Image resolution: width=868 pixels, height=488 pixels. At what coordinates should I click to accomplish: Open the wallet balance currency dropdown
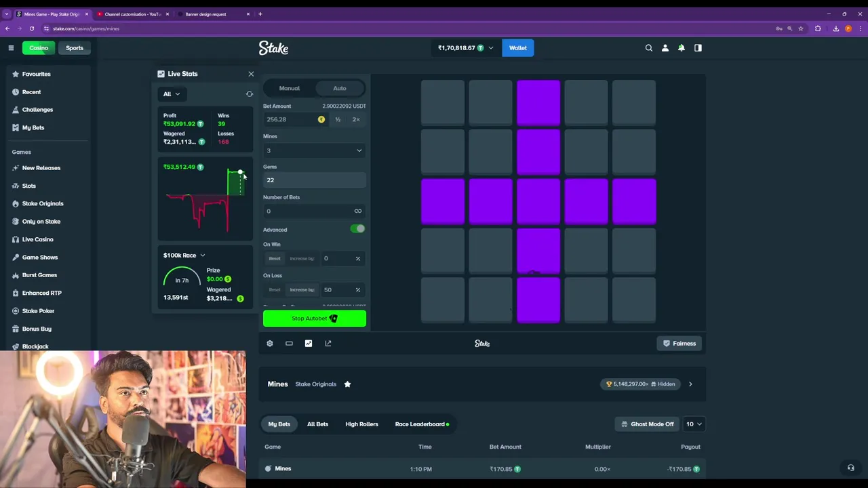[465, 48]
